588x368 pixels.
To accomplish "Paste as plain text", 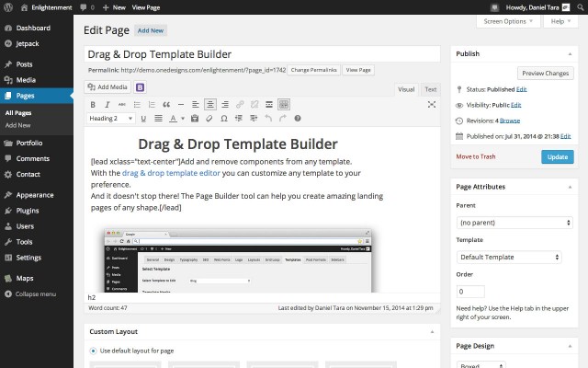I will point(195,119).
